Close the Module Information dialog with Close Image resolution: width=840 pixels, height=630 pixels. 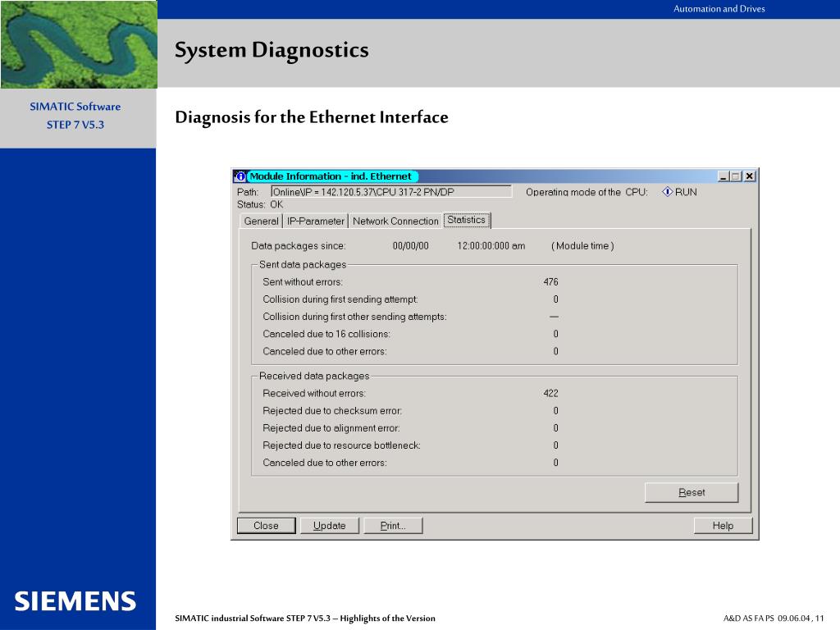click(267, 526)
